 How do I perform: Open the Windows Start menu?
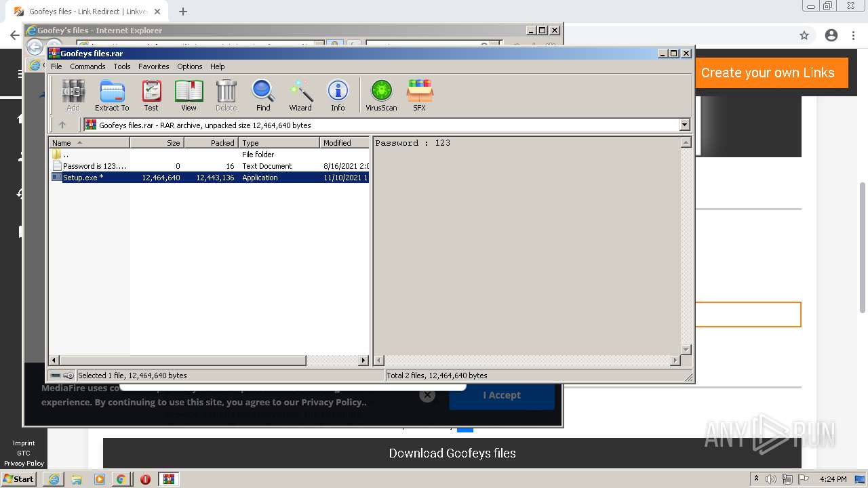(19, 479)
